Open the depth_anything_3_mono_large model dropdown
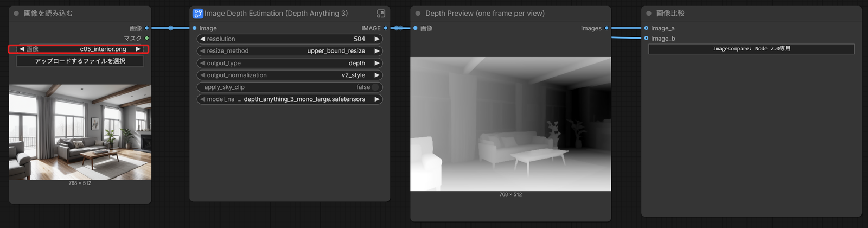The image size is (868, 228). tap(290, 99)
